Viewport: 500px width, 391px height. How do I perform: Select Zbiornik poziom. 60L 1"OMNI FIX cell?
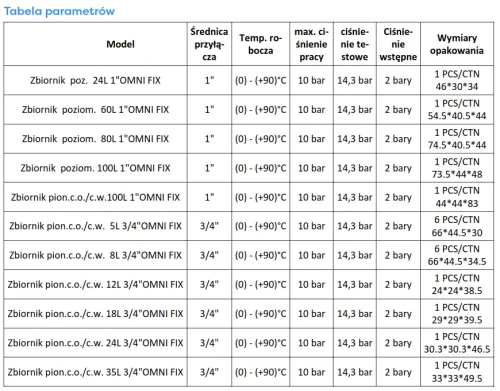coord(96,110)
